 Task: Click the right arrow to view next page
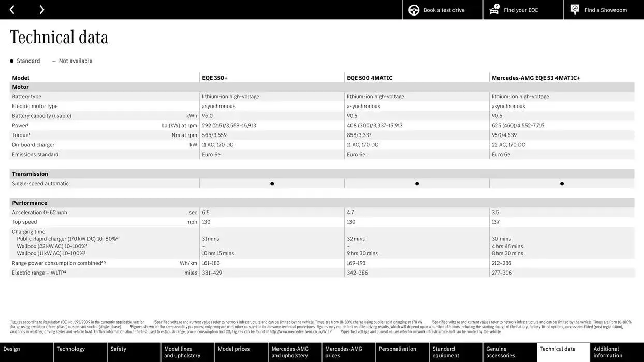pos(41,9)
